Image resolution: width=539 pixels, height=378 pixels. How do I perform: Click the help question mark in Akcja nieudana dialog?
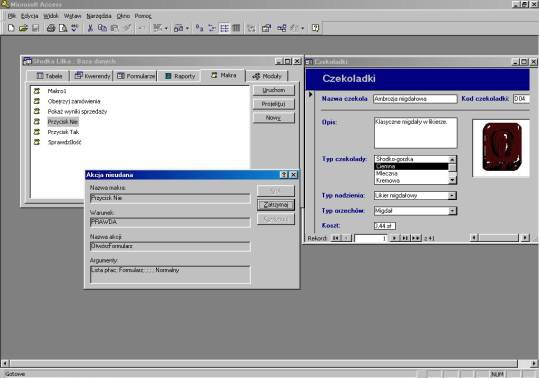click(284, 175)
